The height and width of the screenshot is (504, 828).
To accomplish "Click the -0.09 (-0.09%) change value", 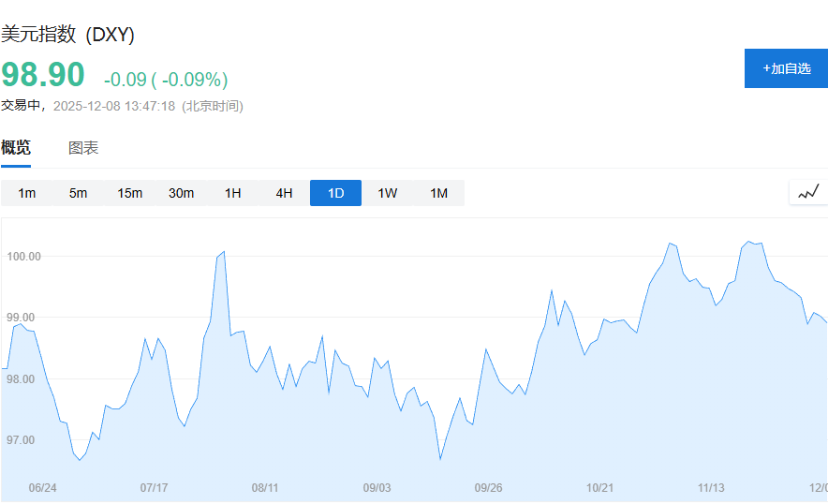I will [166, 80].
